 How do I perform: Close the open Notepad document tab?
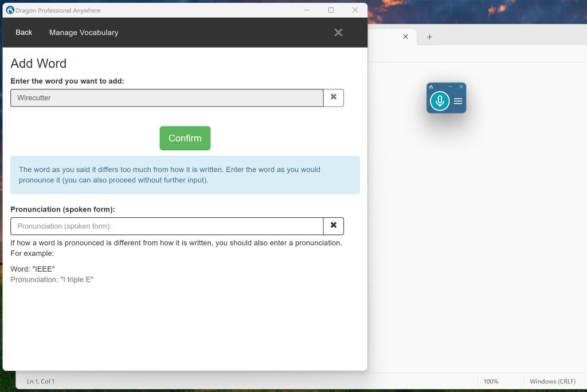pyautogui.click(x=405, y=37)
